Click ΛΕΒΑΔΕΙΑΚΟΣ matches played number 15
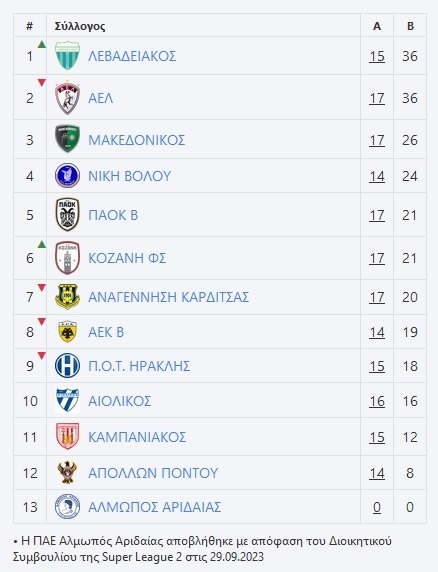 [377, 56]
